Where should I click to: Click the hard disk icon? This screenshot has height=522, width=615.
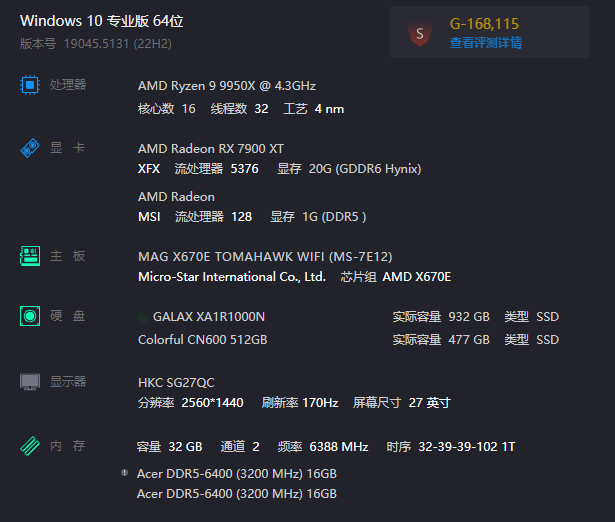coord(30,317)
